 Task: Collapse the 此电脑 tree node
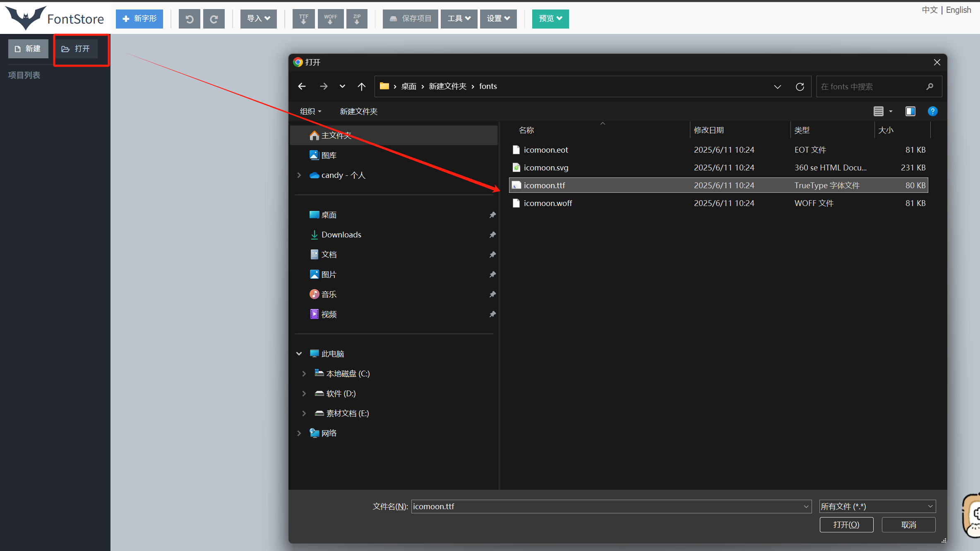pyautogui.click(x=299, y=354)
